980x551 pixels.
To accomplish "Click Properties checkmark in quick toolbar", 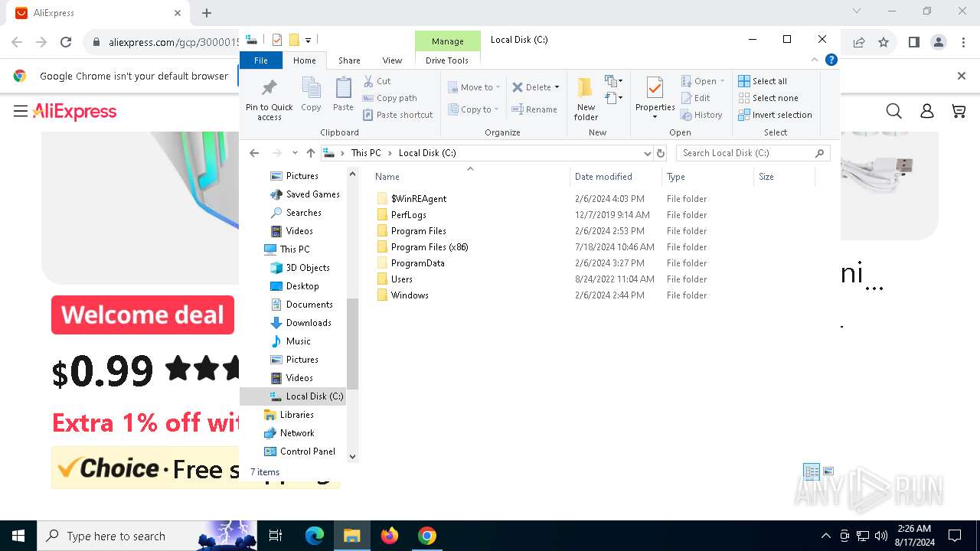I will (276, 40).
